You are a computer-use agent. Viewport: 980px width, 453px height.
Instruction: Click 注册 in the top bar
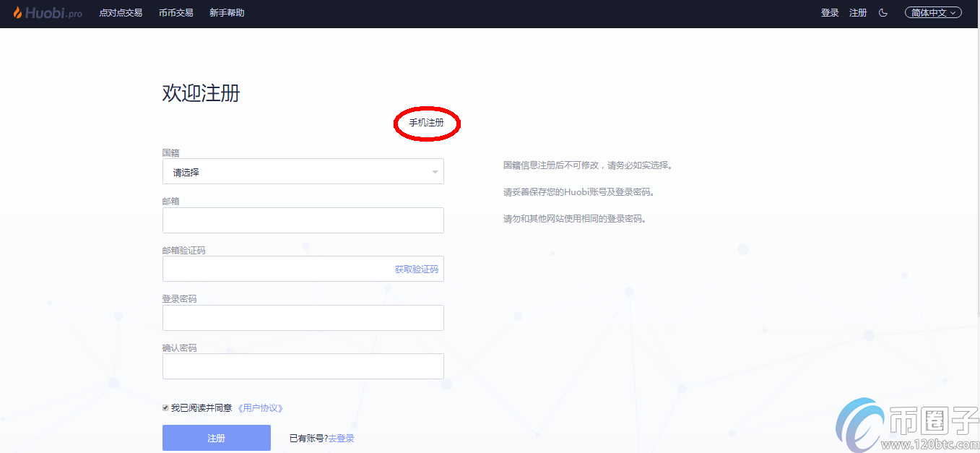(x=858, y=13)
